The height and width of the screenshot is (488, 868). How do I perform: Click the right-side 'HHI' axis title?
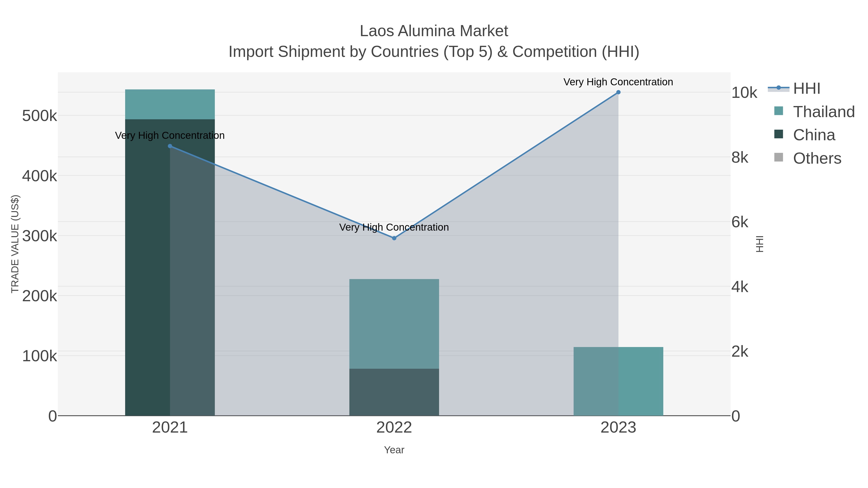point(759,244)
